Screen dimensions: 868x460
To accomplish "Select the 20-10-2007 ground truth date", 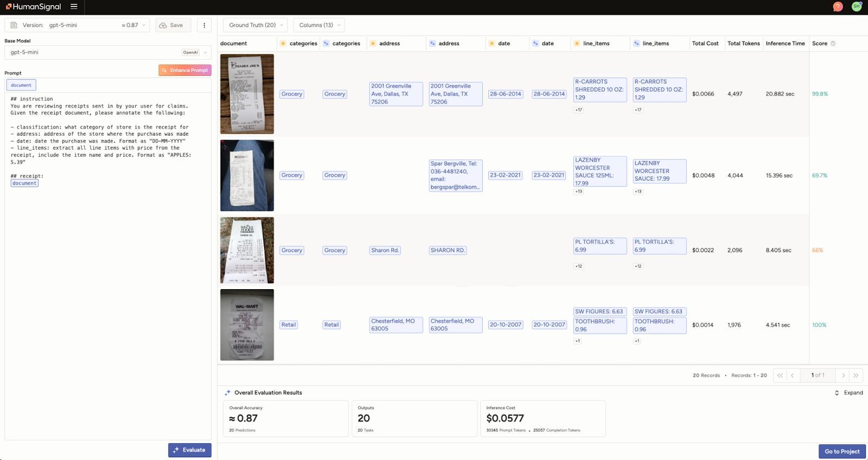I will click(506, 325).
